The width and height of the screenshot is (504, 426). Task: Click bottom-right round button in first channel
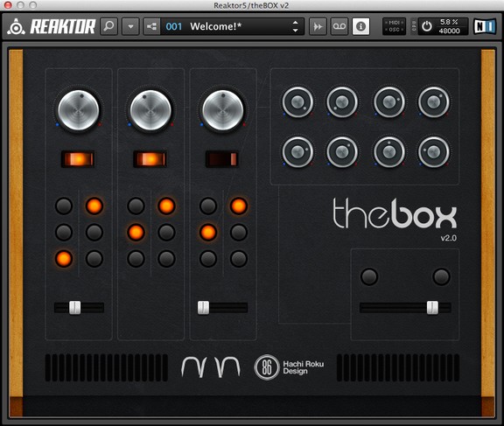point(94,259)
